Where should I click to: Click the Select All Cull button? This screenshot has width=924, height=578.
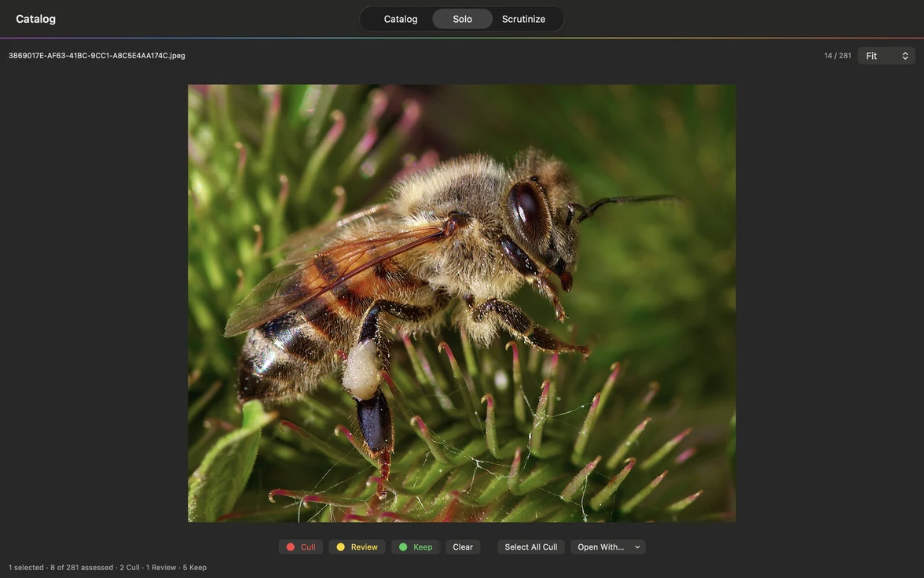click(x=531, y=547)
